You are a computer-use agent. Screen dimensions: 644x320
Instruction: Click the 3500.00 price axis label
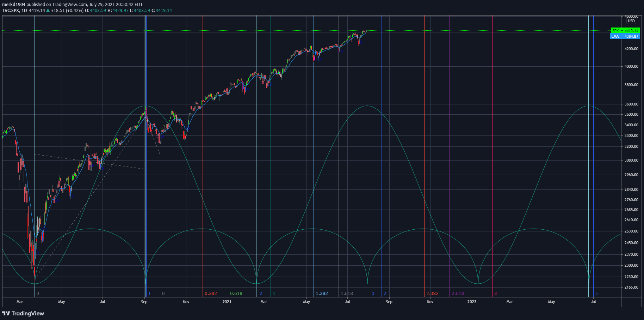coord(631,114)
